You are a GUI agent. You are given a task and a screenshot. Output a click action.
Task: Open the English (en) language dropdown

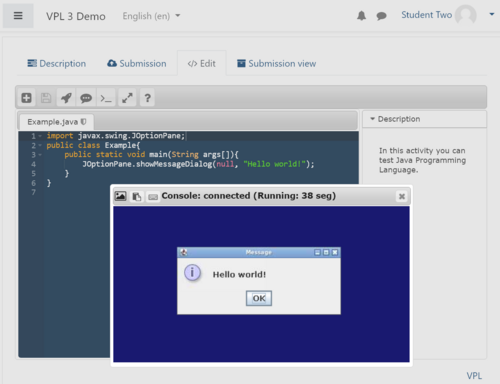coord(151,16)
